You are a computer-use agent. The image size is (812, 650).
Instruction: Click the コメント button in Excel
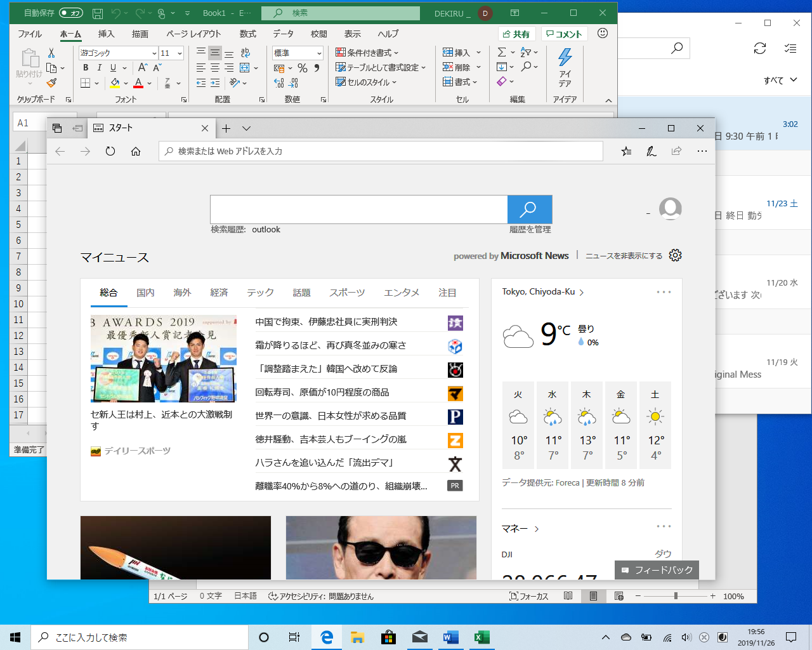point(564,34)
